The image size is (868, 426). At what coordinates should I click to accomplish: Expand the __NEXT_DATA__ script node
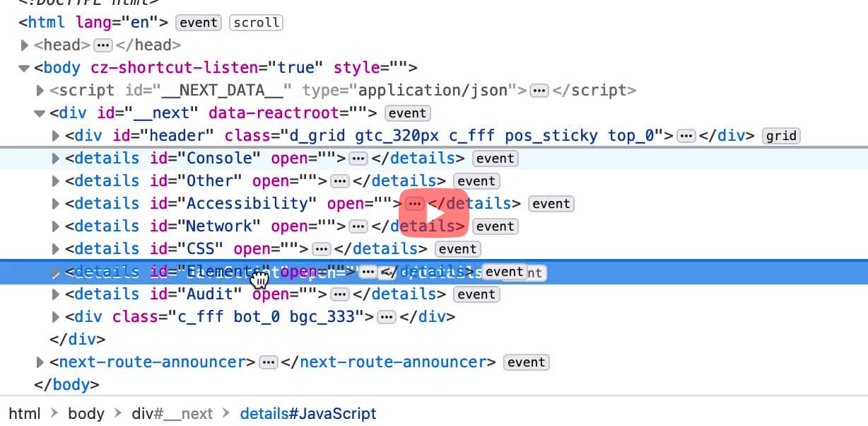click(40, 91)
